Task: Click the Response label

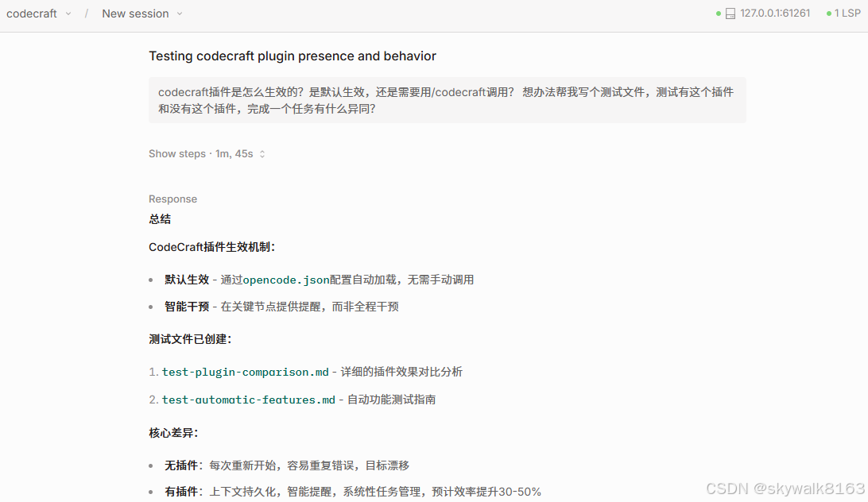Action: pyautogui.click(x=172, y=199)
